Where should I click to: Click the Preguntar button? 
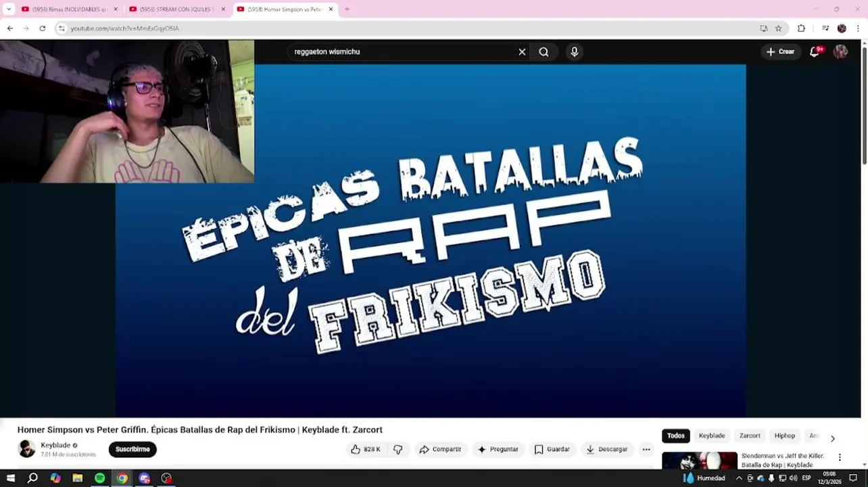coord(498,449)
